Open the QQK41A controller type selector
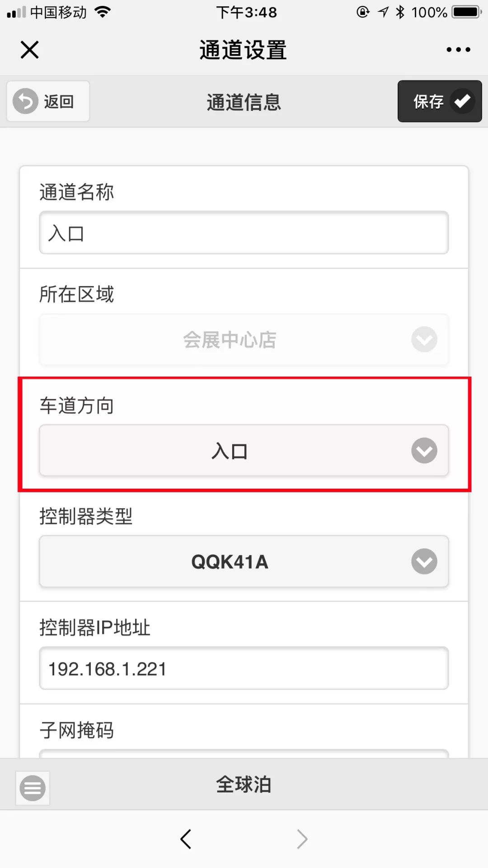Viewport: 488px width, 868px height. coord(244,561)
